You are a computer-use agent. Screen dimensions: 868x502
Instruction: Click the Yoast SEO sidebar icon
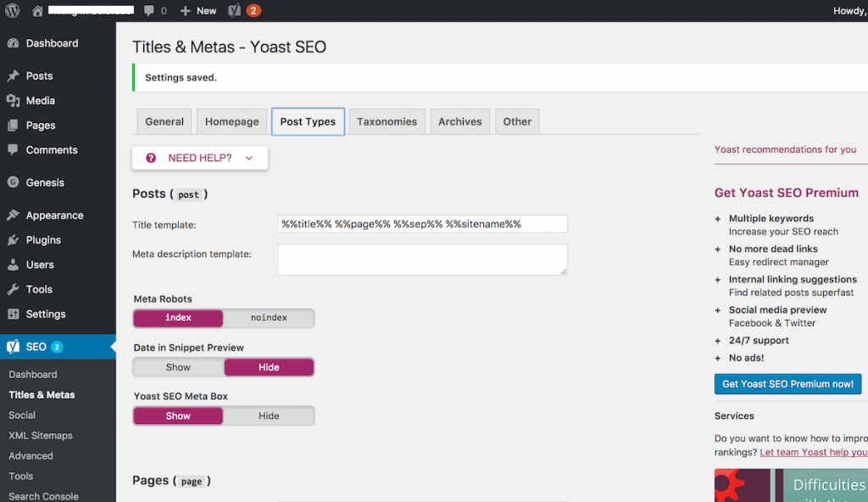pyautogui.click(x=14, y=347)
